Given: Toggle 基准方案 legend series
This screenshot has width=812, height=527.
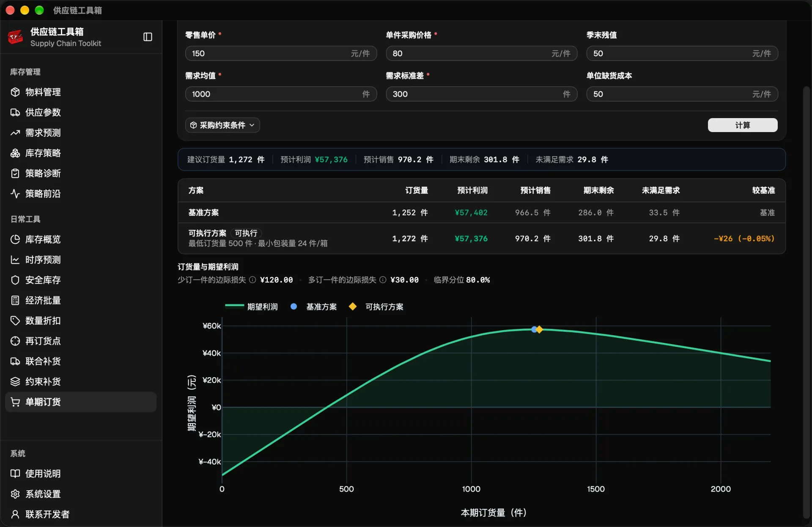Looking at the screenshot, I should coord(314,306).
